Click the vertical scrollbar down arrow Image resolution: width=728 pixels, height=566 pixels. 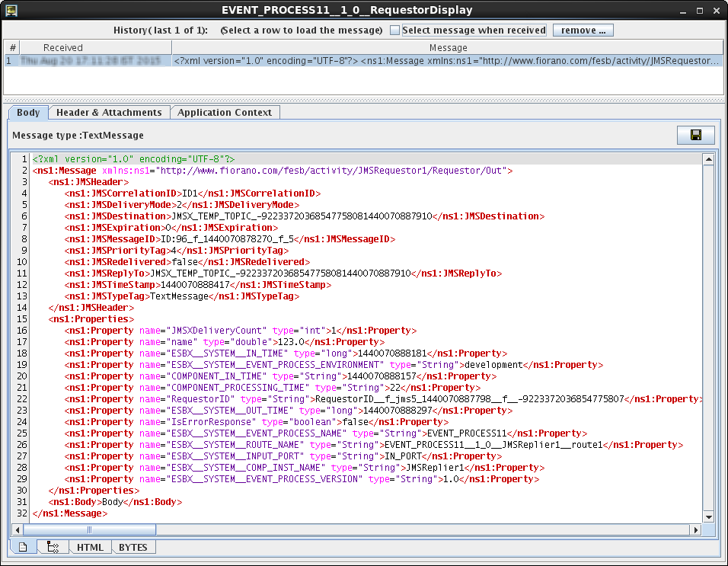click(x=707, y=518)
